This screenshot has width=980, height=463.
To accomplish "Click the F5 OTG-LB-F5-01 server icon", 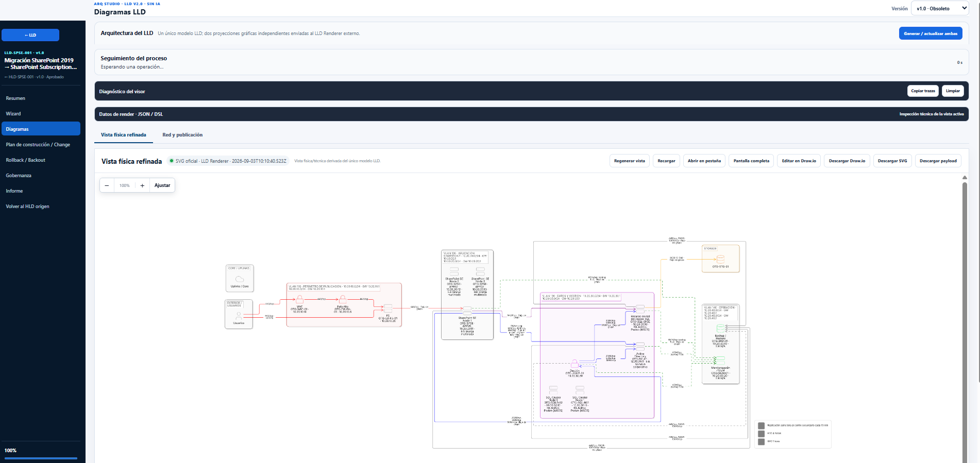I will 388,308.
